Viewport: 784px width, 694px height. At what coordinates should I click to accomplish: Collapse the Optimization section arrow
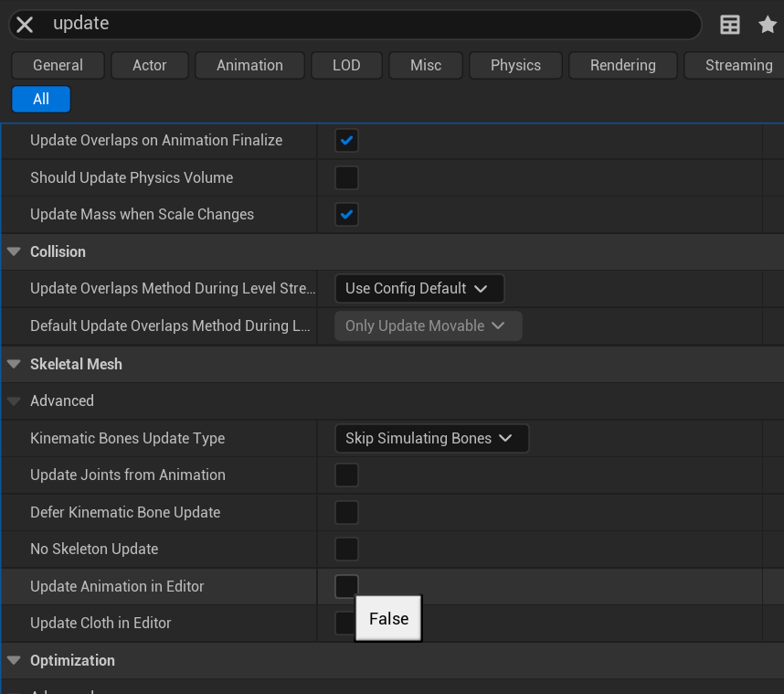(x=14, y=660)
